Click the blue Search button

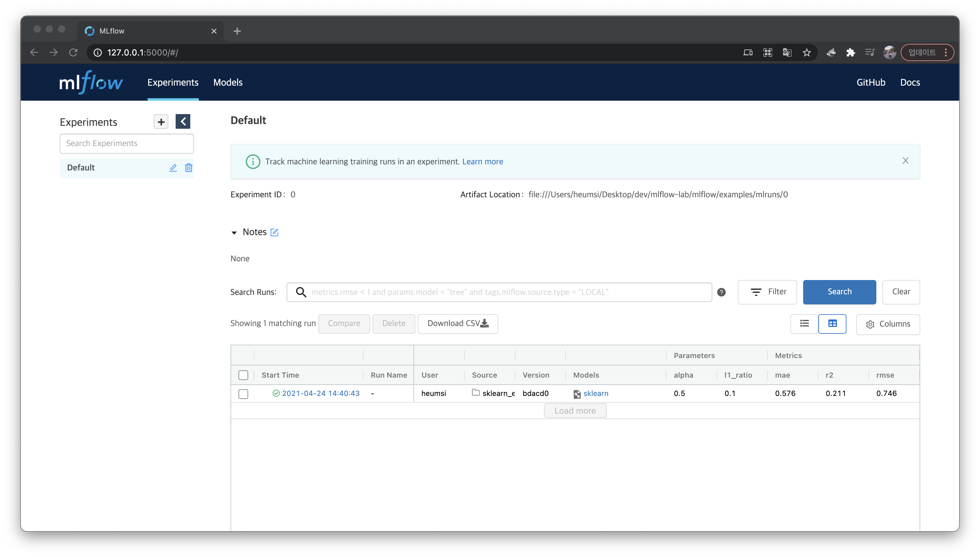[839, 292]
